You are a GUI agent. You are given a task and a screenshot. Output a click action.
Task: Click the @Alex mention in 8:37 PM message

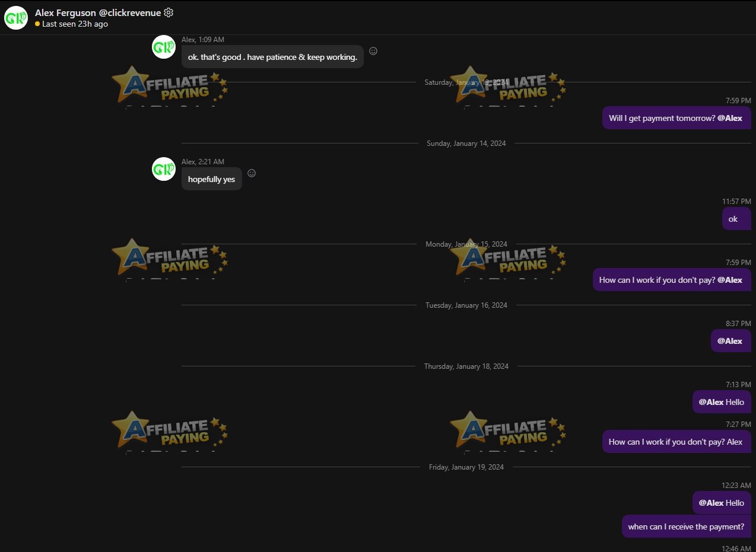[x=730, y=341]
